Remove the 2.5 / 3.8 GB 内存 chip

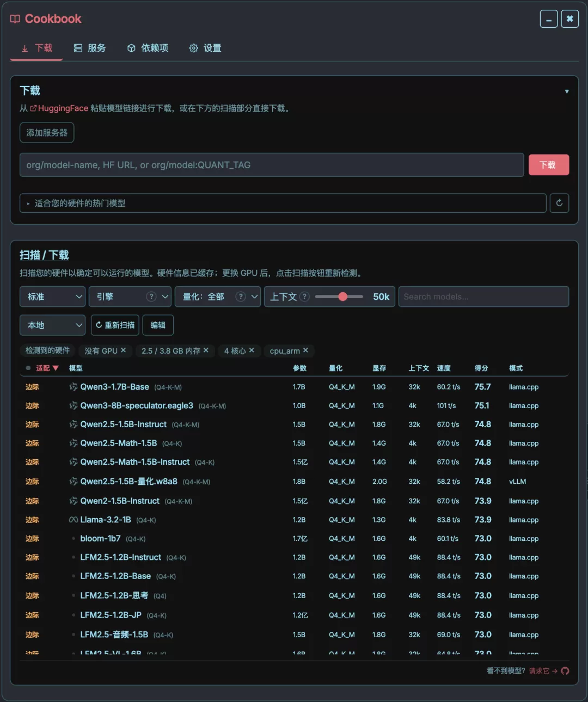[x=206, y=350]
